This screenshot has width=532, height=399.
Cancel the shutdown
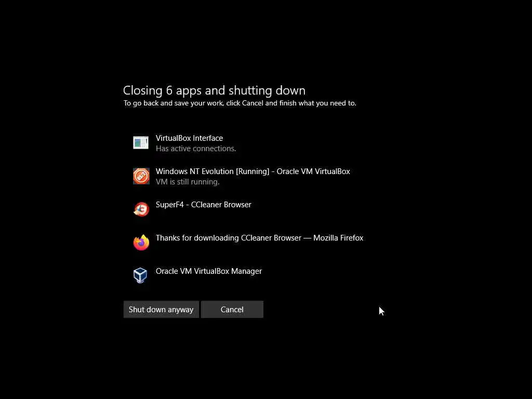tap(232, 310)
